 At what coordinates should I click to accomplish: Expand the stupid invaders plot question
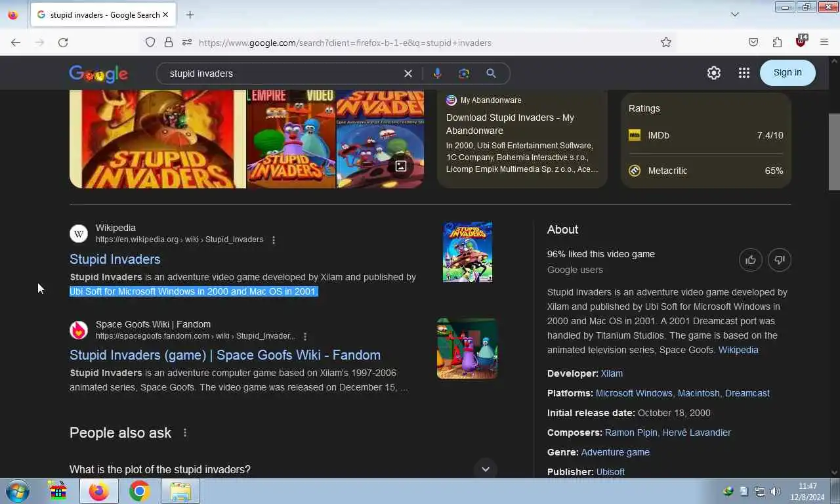[x=283, y=469]
